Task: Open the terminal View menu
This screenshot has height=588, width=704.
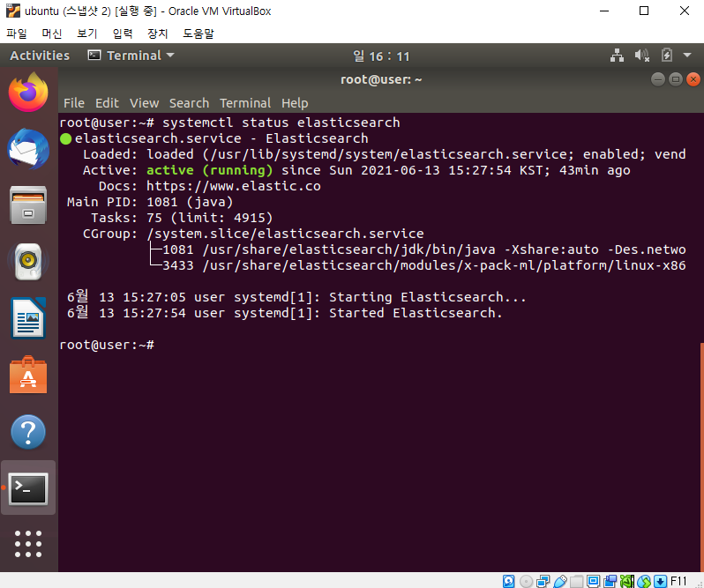Action: 144,103
